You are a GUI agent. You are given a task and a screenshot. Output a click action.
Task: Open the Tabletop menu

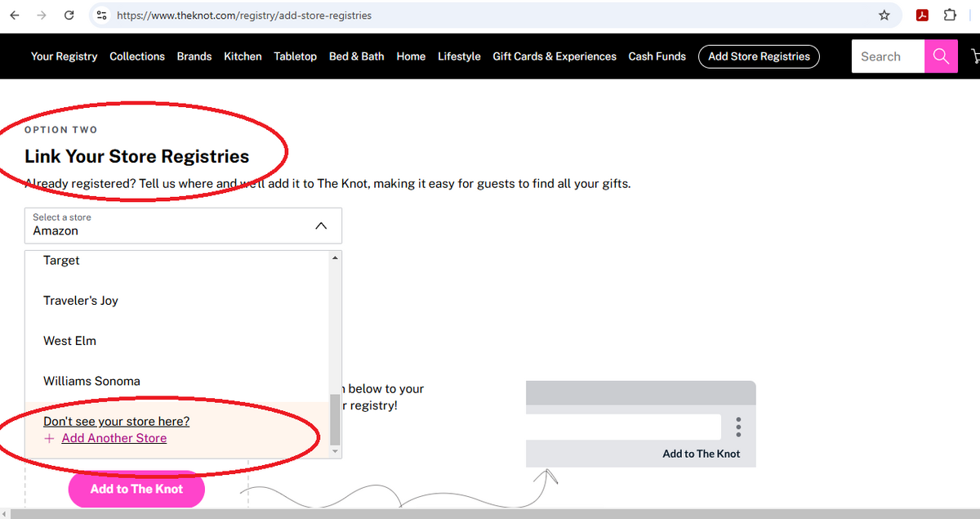tap(295, 56)
